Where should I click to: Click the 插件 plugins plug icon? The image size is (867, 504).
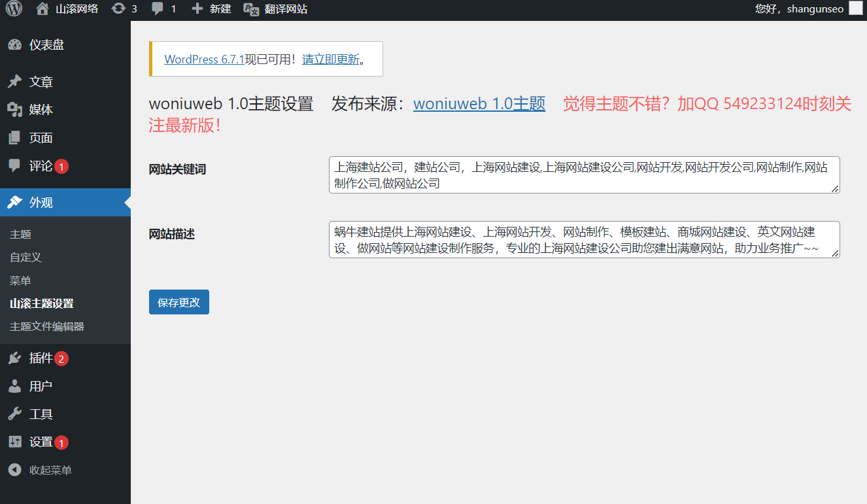[14, 358]
